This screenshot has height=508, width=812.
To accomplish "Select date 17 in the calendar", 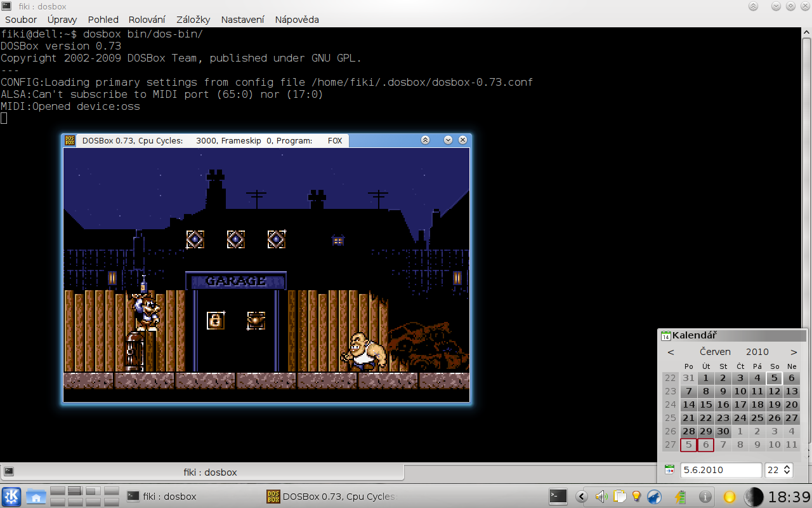I will point(740,404).
